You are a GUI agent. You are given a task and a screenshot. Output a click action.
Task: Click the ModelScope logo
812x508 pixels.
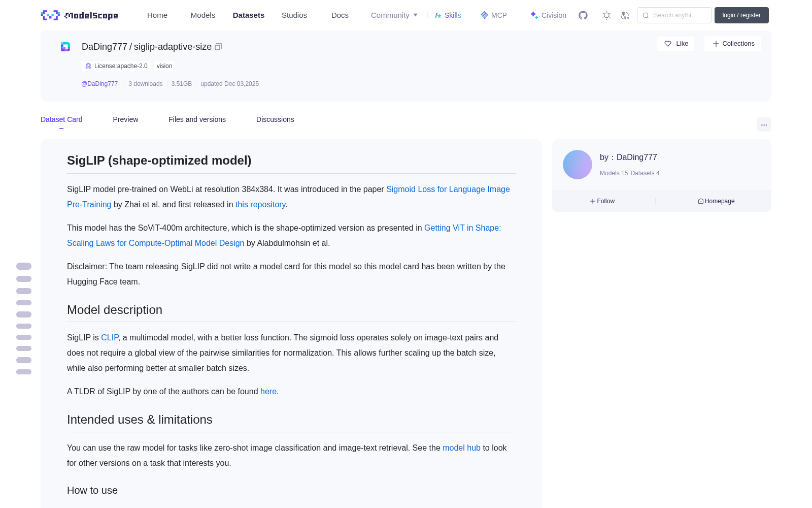coord(79,15)
